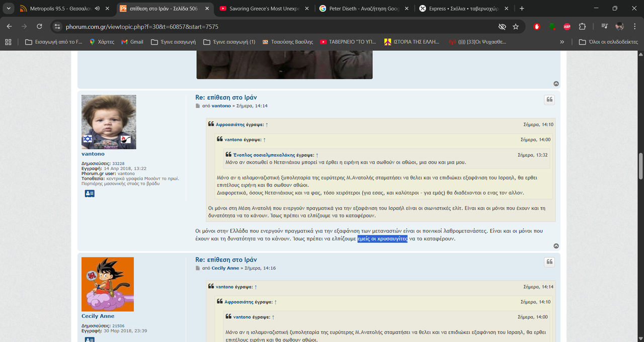The width and height of the screenshot is (644, 342).
Task: Open vantono's post title Re: επίθεση στο Ιράν
Action: pos(226,98)
